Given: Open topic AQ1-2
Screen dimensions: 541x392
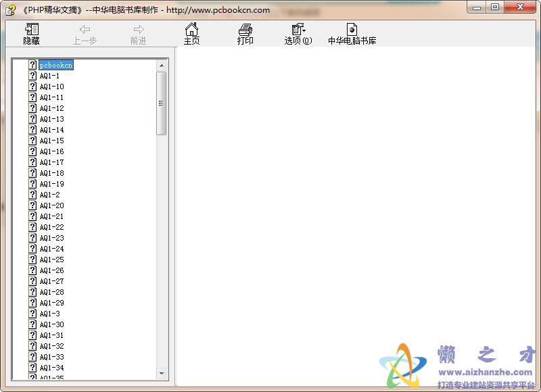Looking at the screenshot, I should tap(49, 195).
